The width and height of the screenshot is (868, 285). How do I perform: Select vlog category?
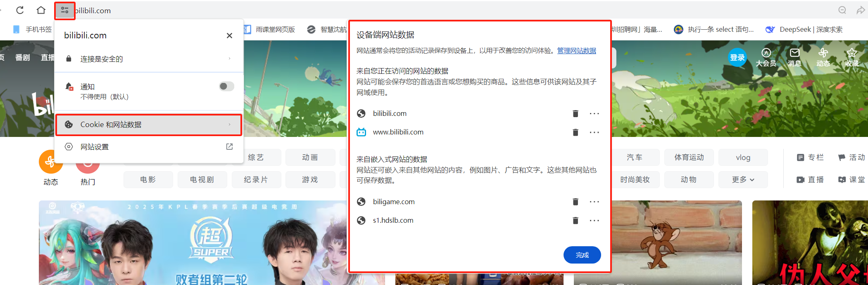coord(743,158)
